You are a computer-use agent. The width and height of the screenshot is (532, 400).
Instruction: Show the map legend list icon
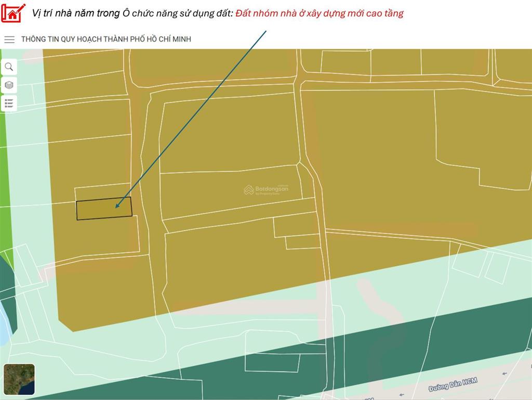point(9,103)
